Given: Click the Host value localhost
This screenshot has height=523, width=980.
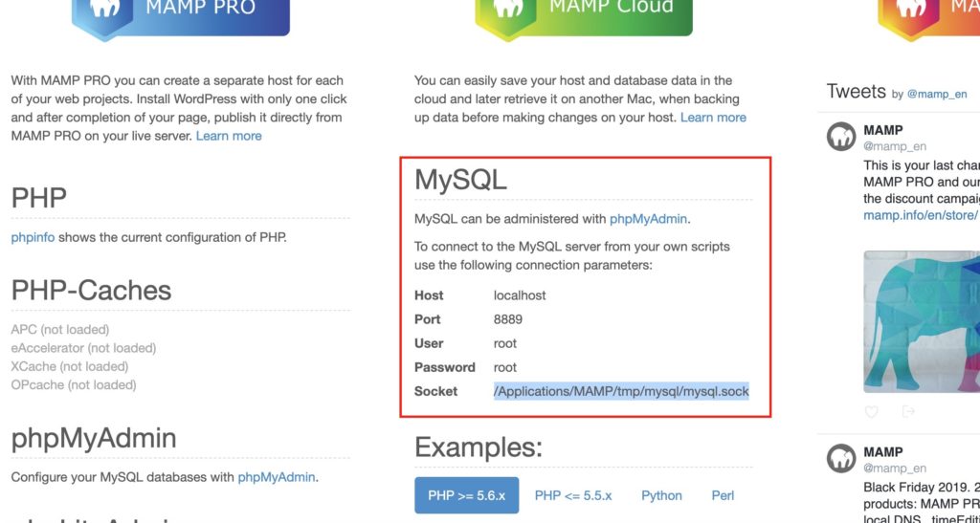Looking at the screenshot, I should coord(520,295).
